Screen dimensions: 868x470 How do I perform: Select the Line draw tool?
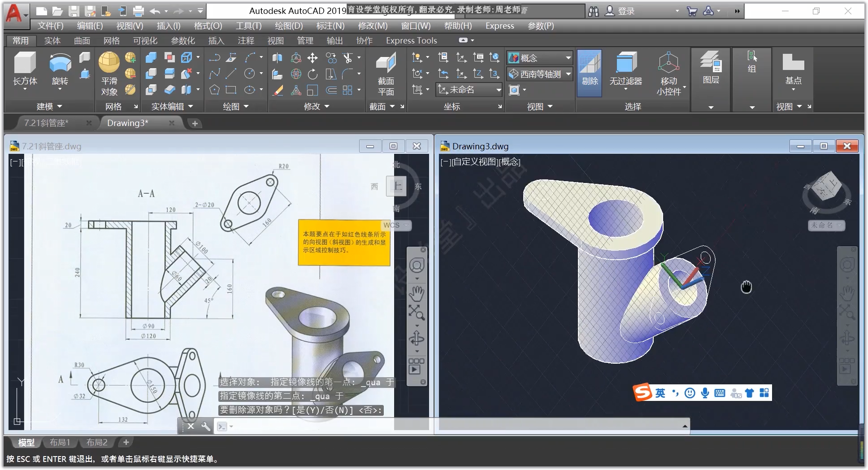tap(231, 74)
